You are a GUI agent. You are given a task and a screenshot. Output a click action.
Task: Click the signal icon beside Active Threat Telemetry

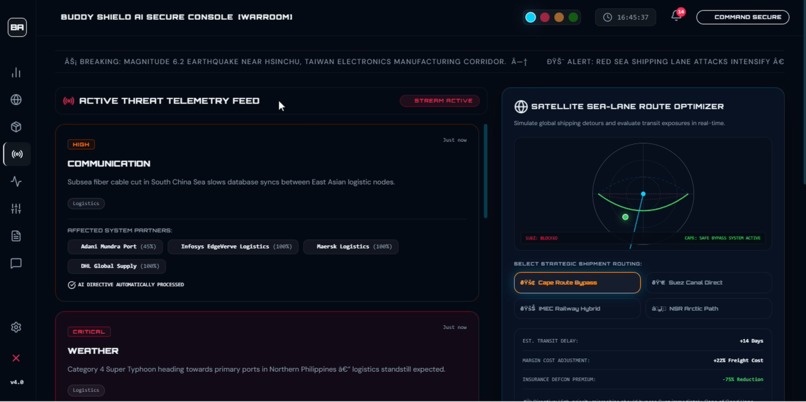tap(68, 101)
